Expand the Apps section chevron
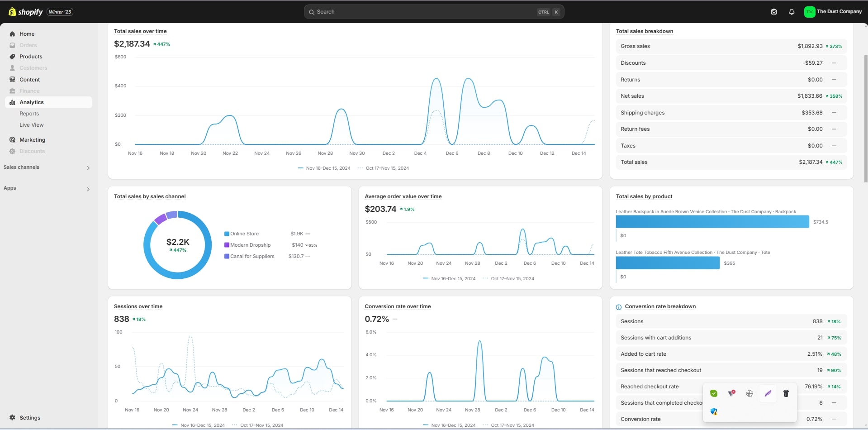The width and height of the screenshot is (868, 430). pos(88,189)
